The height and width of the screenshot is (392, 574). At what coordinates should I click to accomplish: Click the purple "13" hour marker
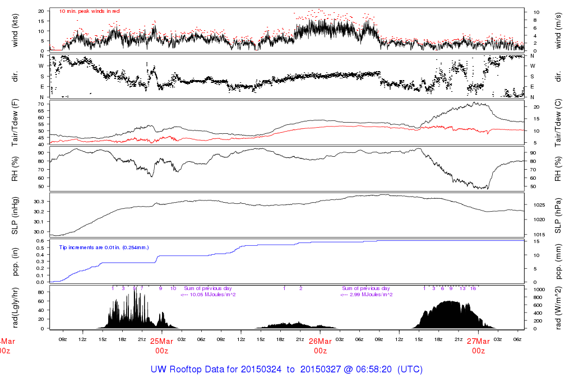click(462, 288)
